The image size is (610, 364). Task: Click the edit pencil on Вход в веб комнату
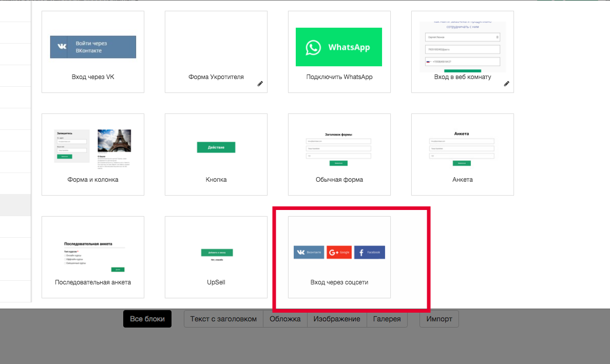point(506,84)
